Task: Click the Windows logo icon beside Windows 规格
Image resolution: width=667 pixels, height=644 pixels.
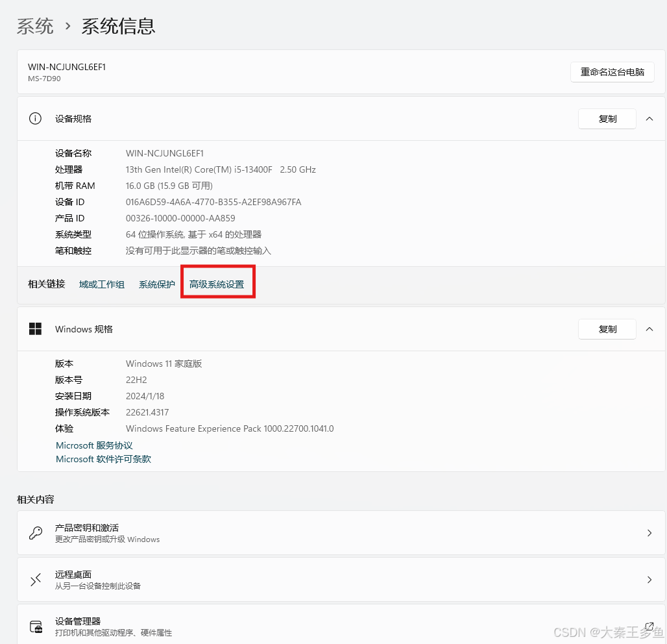Action: 35,329
